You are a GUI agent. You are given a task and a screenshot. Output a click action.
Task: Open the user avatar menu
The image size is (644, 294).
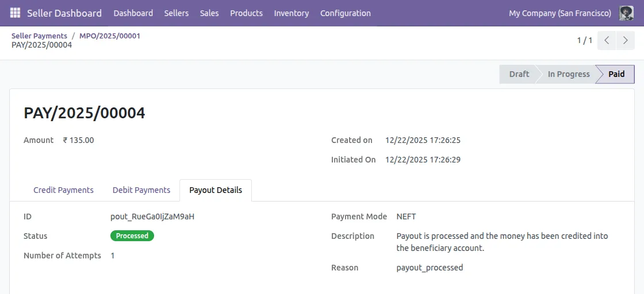click(626, 13)
